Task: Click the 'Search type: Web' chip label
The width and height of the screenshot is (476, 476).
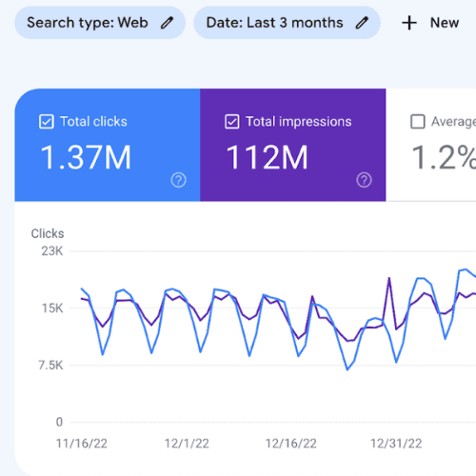Action: (x=88, y=23)
